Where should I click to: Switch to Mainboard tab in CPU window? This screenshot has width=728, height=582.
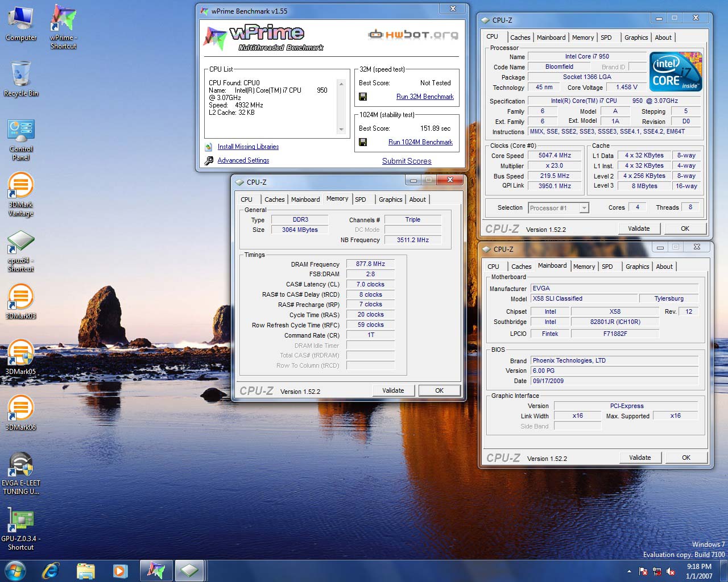551,38
